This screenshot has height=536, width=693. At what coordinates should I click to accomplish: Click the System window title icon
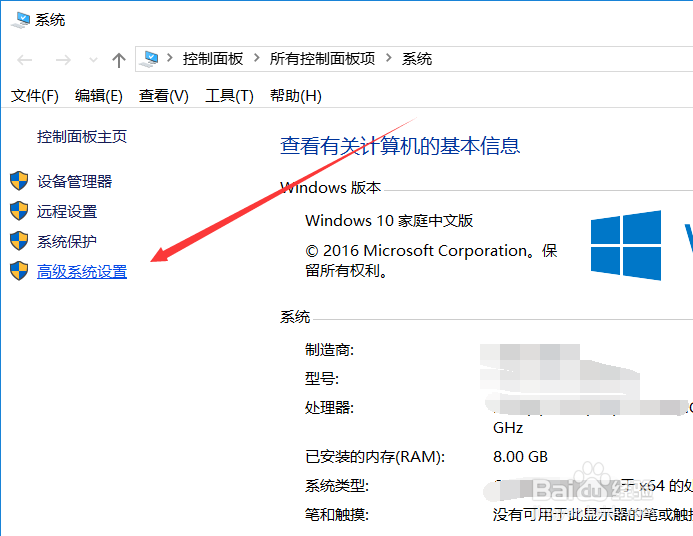(20, 20)
